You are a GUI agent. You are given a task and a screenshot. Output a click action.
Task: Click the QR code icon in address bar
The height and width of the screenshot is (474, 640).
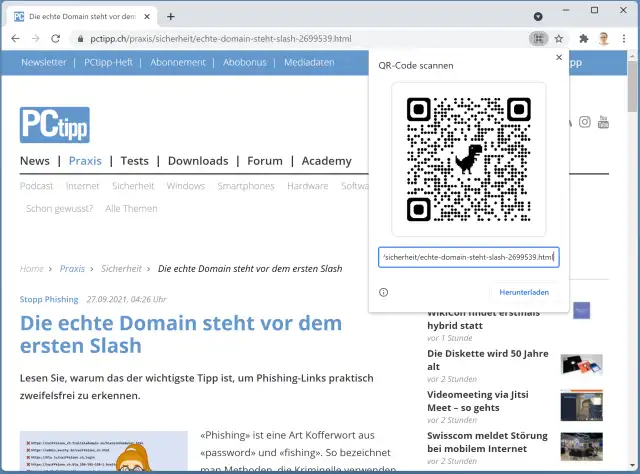click(538, 38)
